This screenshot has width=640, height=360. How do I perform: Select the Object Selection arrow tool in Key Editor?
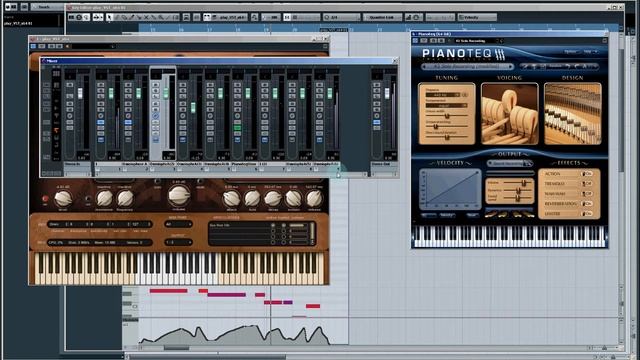click(x=109, y=17)
